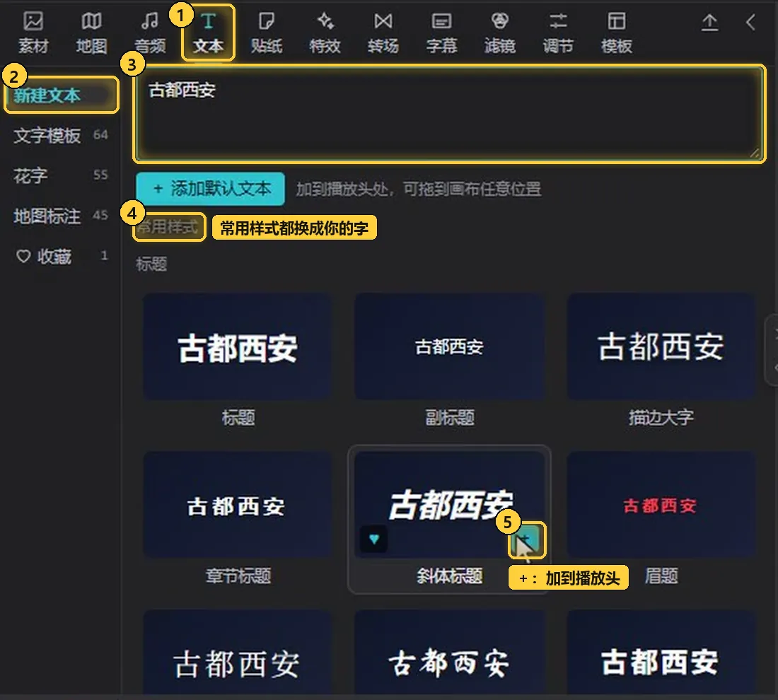
Task: Click the 副标题 caption label
Action: click(x=450, y=417)
